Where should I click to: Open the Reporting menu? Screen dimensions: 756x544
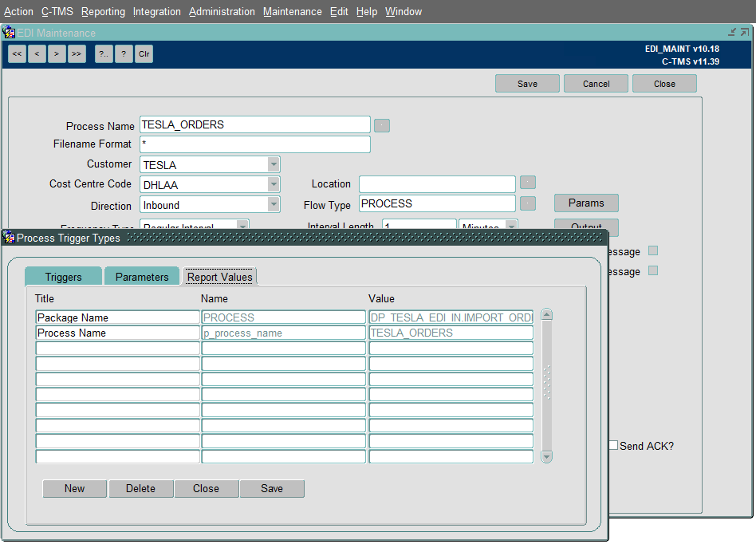click(103, 12)
